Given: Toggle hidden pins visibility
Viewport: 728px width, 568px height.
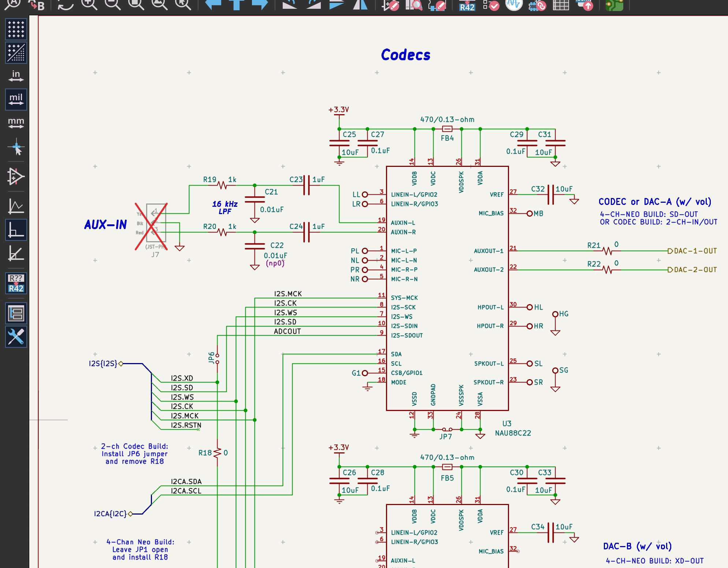Looking at the screenshot, I should point(16,177).
